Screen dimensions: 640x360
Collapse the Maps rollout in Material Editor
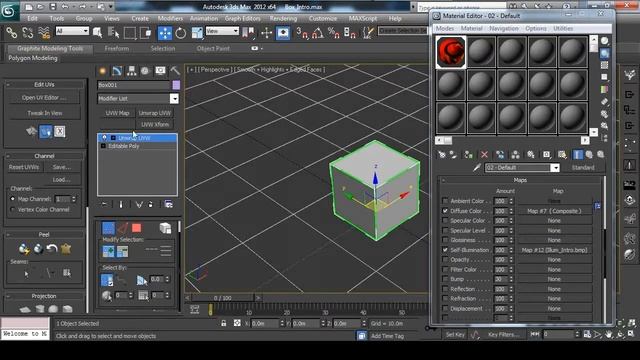tap(520, 180)
